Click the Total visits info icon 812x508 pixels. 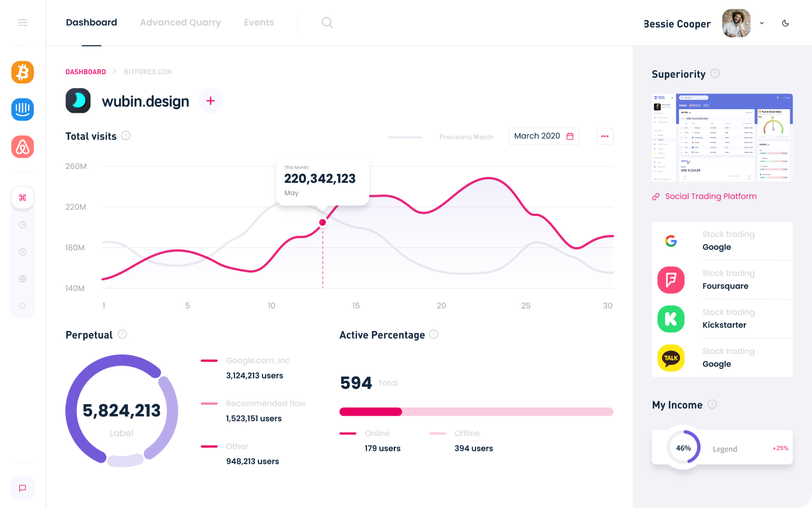click(x=125, y=135)
